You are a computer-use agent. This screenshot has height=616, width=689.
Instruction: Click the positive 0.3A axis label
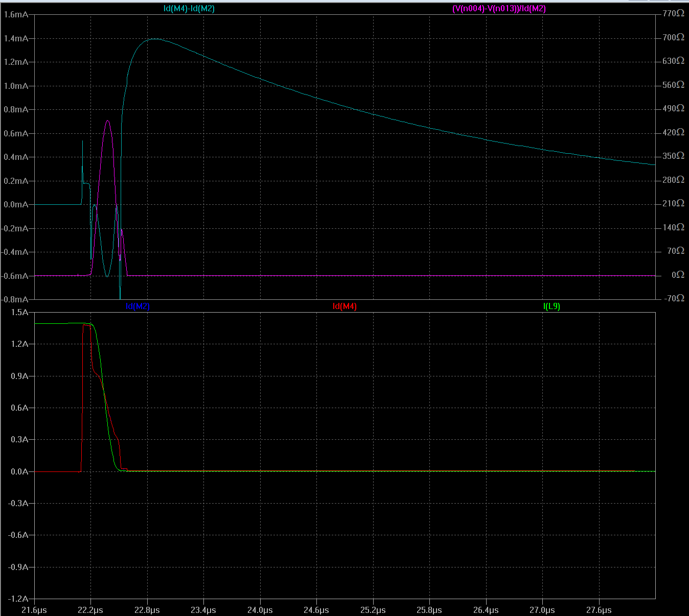[x=20, y=440]
